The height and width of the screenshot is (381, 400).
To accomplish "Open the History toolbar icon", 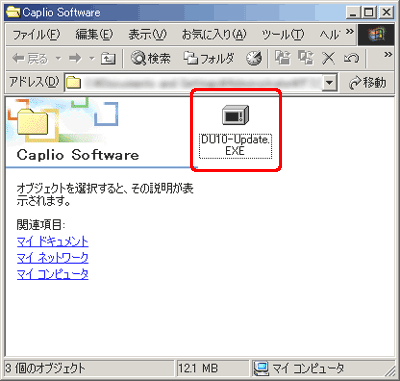I will coord(254,59).
